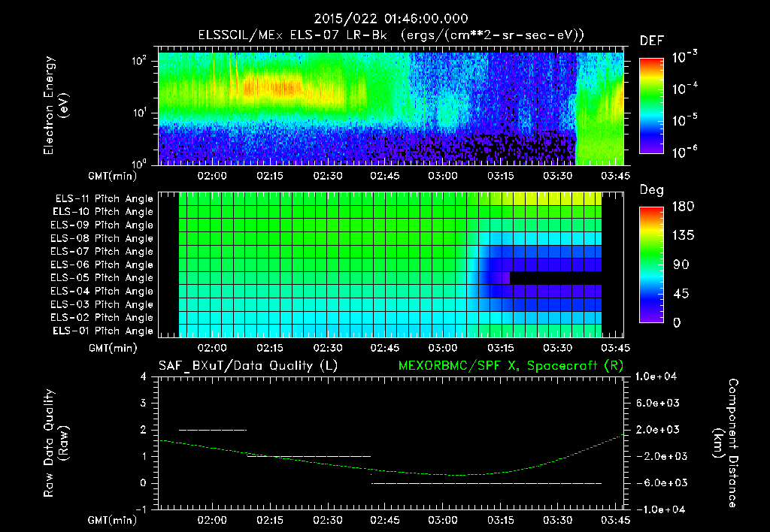
Task: Click the 03:45 tick under the spectrogram
Action: pyautogui.click(x=615, y=176)
